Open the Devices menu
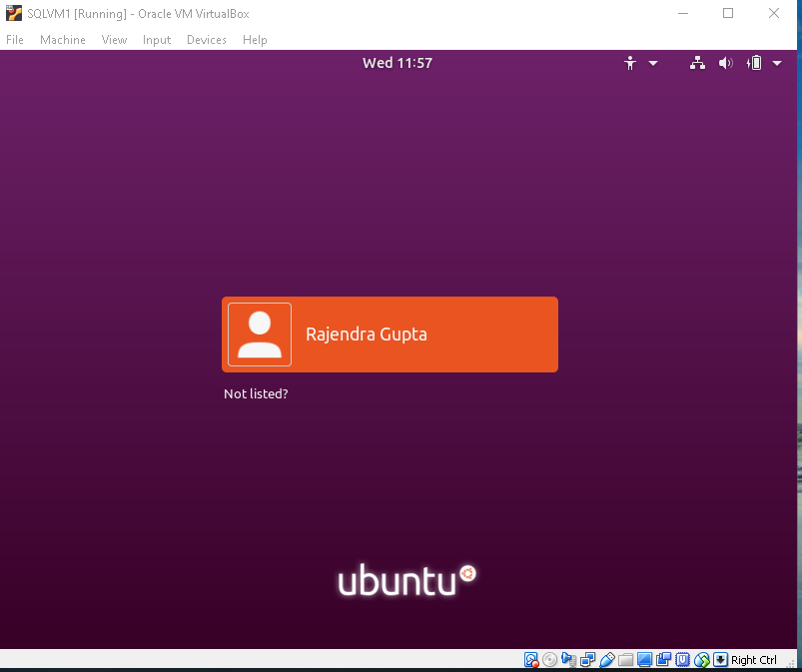Screen dimensions: 802x672 206,40
